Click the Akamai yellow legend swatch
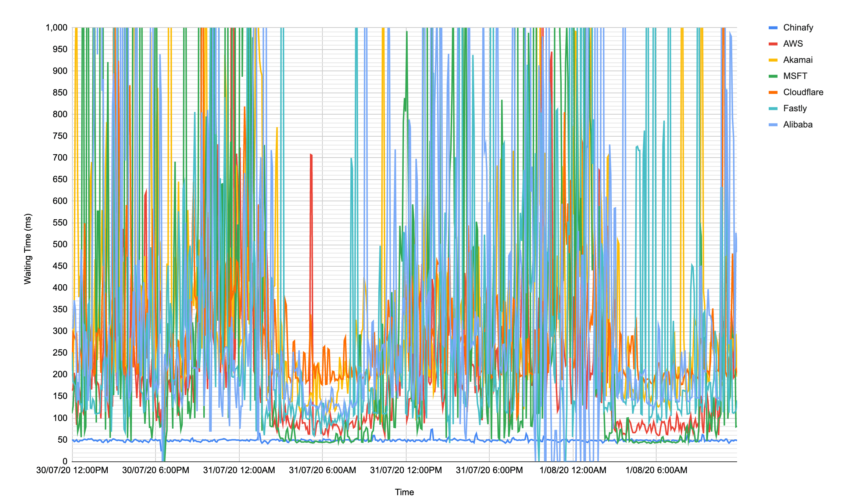This screenshot has height=504, width=847. tap(773, 60)
